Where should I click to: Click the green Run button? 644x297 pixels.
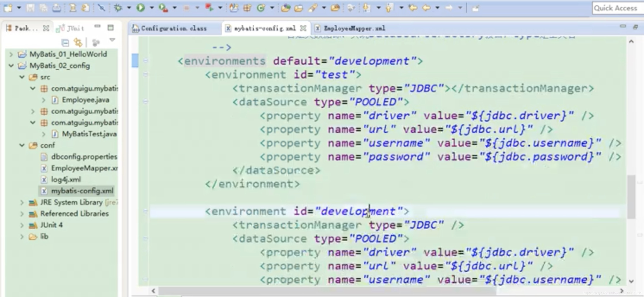pyautogui.click(x=140, y=8)
